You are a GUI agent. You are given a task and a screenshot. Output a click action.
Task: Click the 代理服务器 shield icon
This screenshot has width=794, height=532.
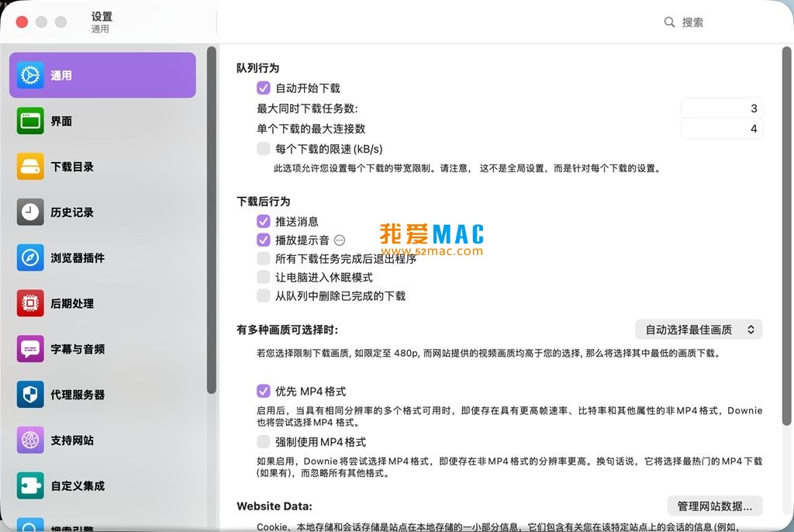[30, 395]
